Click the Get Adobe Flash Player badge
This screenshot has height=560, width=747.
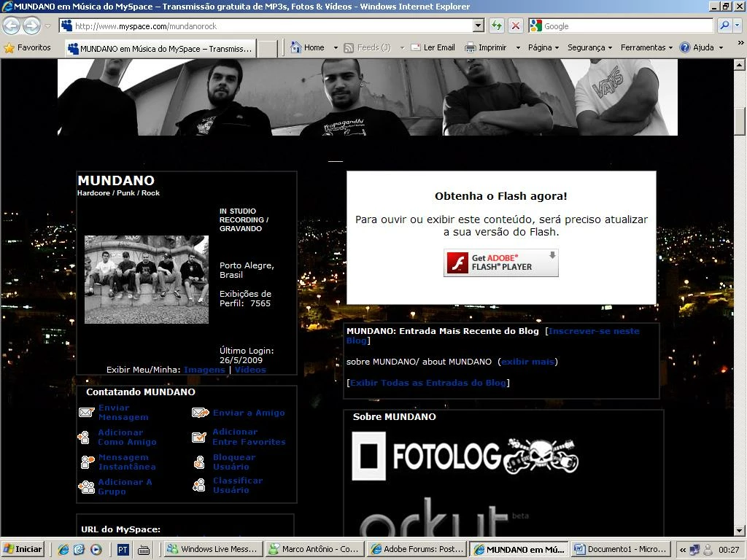point(500,262)
